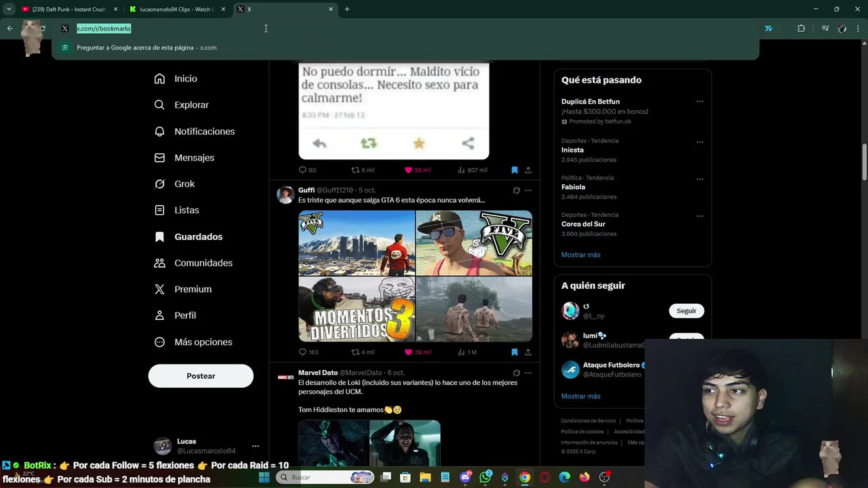Open media controls icon in Chrome toolbar
The width and height of the screenshot is (868, 488).
[x=825, y=28]
